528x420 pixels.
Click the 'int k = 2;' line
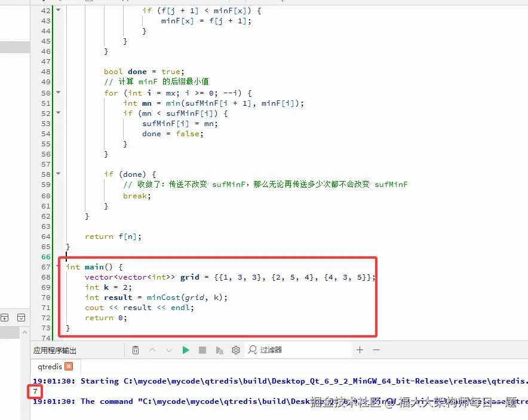click(108, 287)
